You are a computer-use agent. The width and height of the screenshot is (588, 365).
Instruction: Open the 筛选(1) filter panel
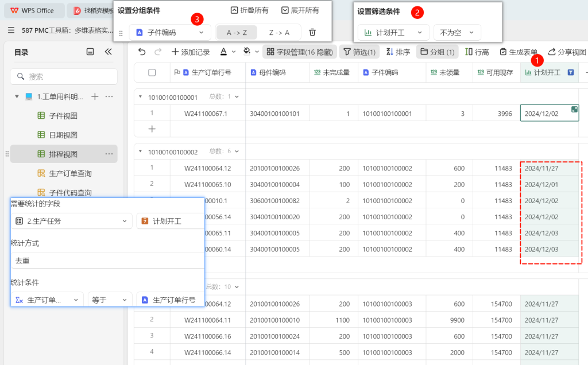359,52
